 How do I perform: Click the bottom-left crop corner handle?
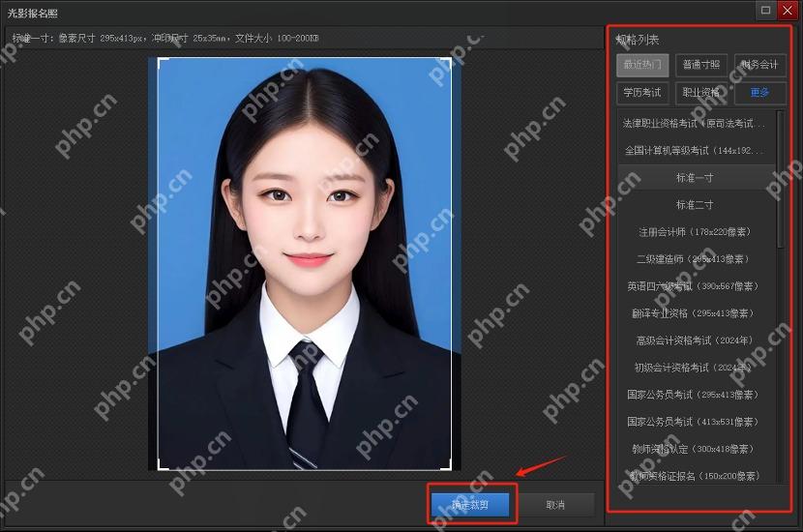161,466
